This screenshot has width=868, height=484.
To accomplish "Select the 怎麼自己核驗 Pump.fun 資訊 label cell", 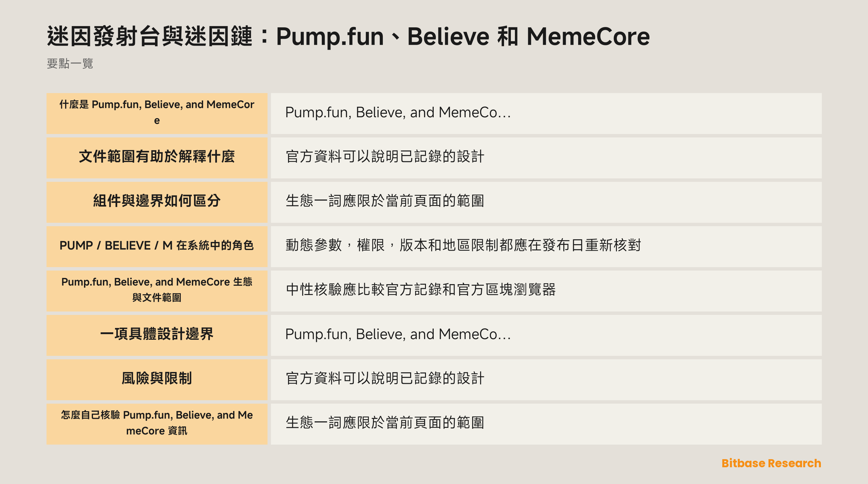I will click(157, 423).
